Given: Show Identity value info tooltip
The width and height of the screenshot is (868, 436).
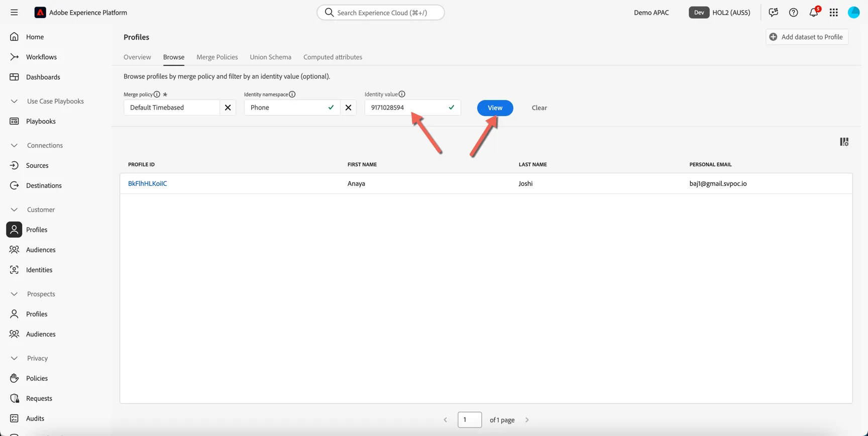Looking at the screenshot, I should coord(402,94).
